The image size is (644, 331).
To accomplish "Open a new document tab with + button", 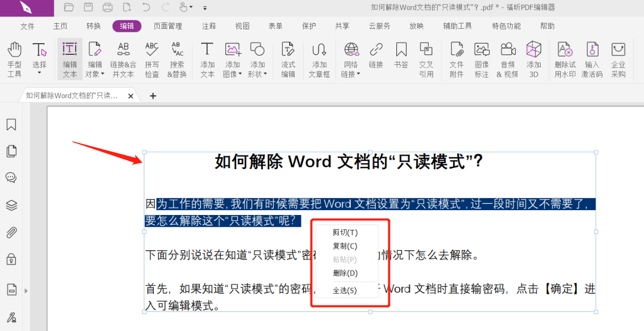I will 153,96.
